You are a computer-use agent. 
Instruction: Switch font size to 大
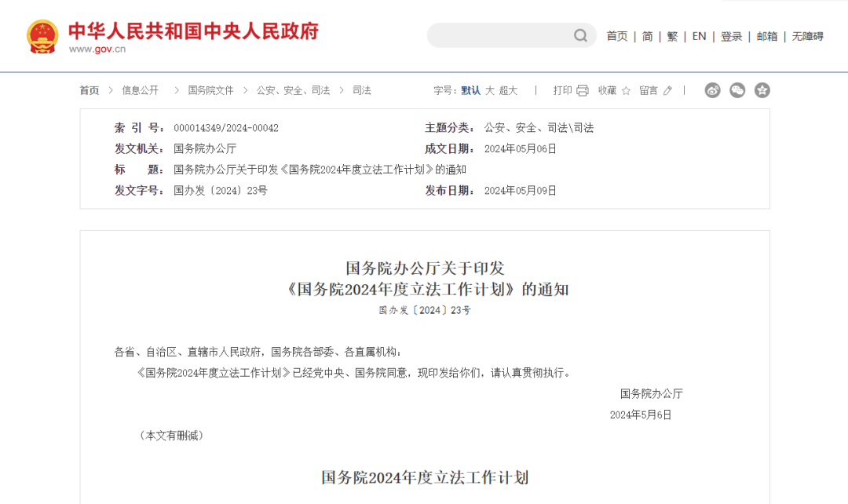click(x=490, y=90)
